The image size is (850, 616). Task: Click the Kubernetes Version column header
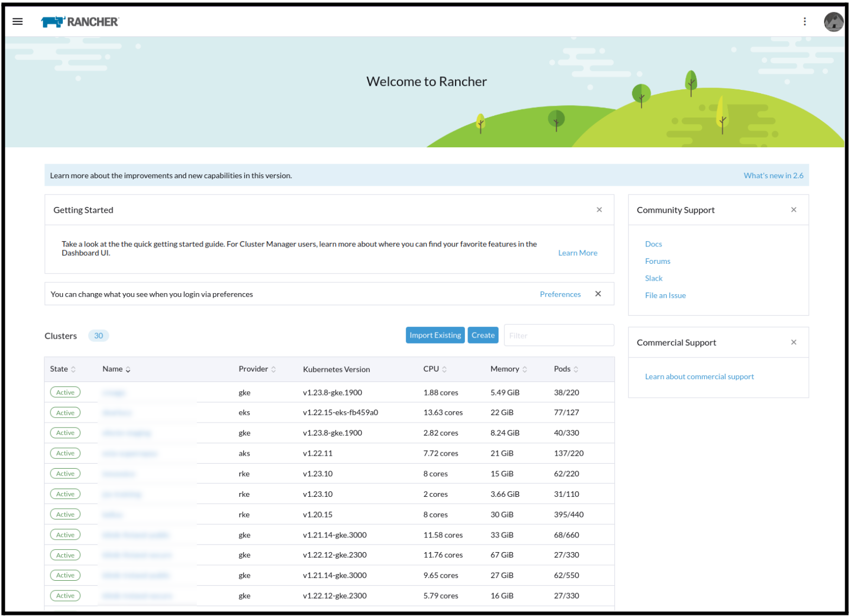[336, 369]
